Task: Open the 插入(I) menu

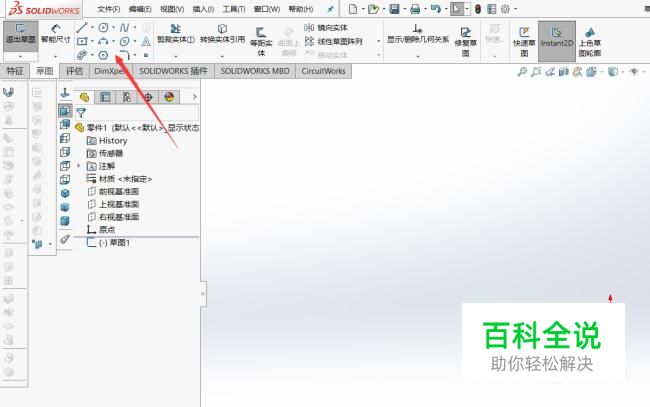Action: pyautogui.click(x=204, y=9)
